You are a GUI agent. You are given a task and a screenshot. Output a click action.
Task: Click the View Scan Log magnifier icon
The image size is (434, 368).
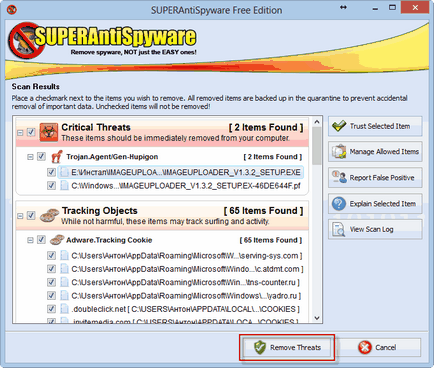click(x=339, y=229)
